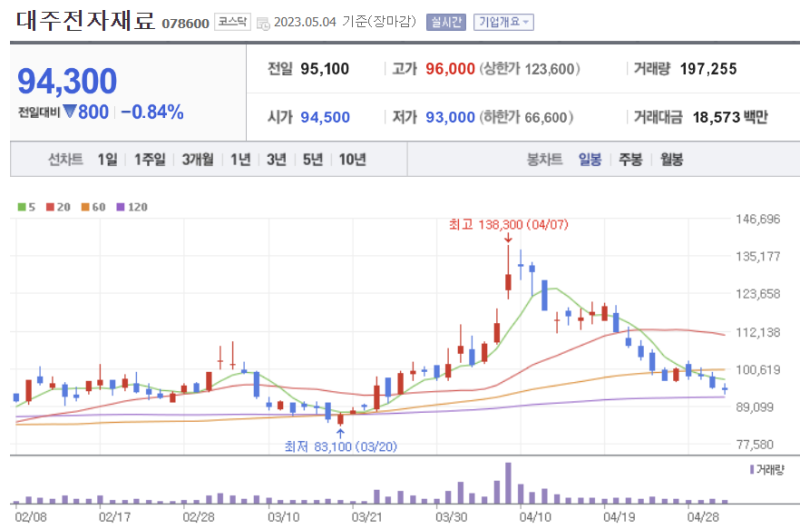
Task: Click the 03/10 date axis label
Action: point(283,517)
